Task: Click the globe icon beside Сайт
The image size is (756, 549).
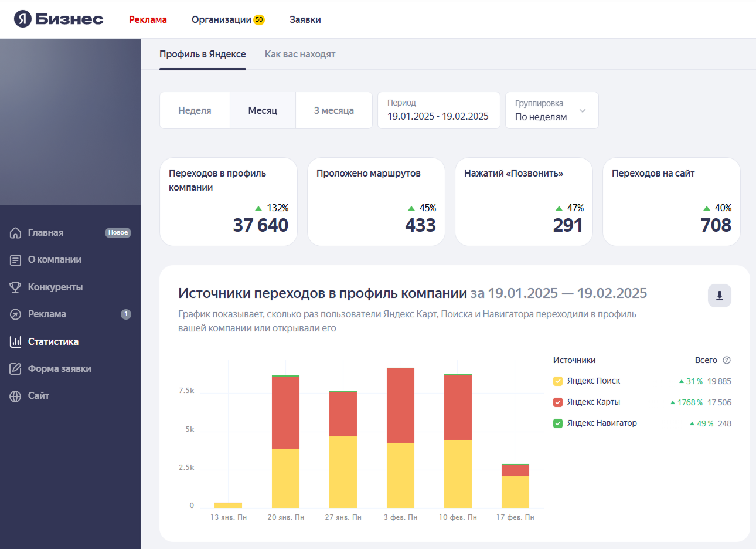Action: point(15,396)
